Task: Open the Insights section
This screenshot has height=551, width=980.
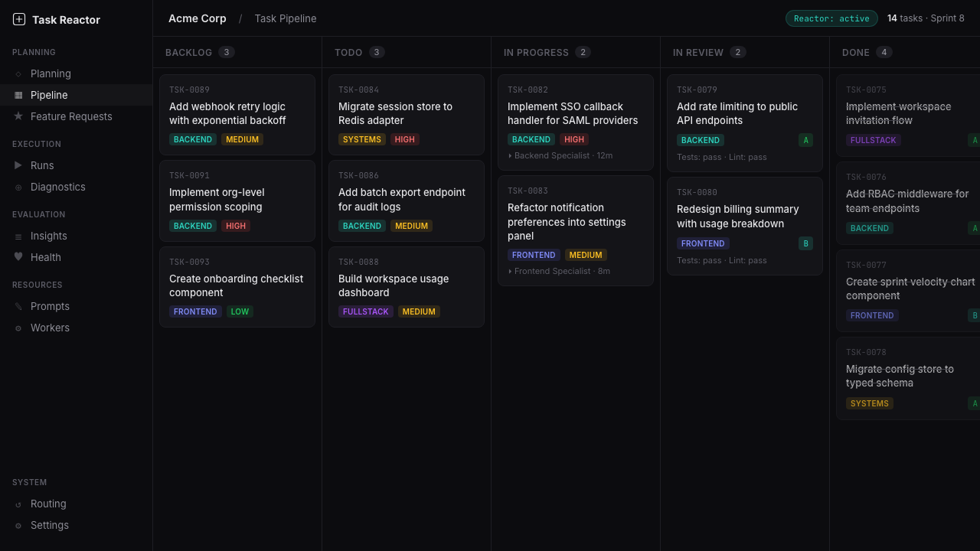Action: tap(47, 236)
